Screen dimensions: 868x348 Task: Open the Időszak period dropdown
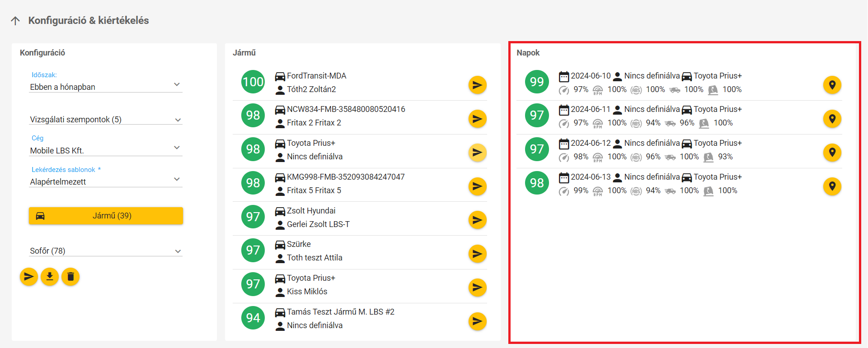click(x=105, y=87)
